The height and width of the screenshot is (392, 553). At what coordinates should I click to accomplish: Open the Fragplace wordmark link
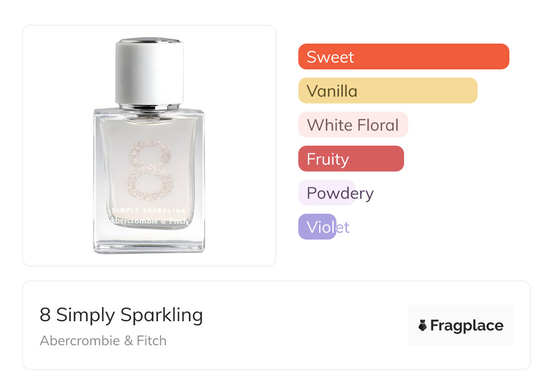(467, 325)
